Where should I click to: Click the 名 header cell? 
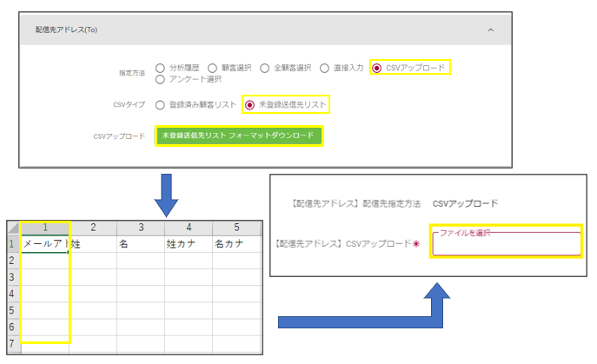click(x=139, y=244)
